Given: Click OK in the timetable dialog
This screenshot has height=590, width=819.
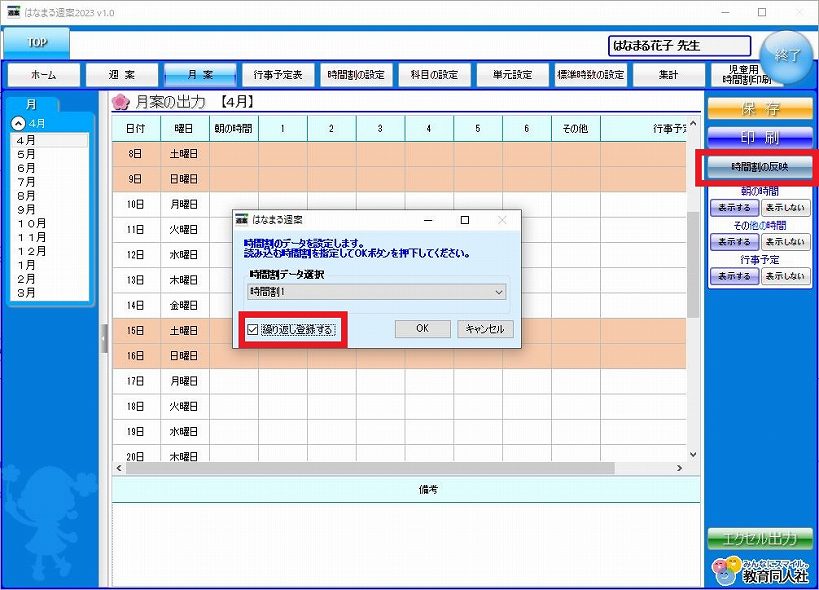Looking at the screenshot, I should [423, 328].
